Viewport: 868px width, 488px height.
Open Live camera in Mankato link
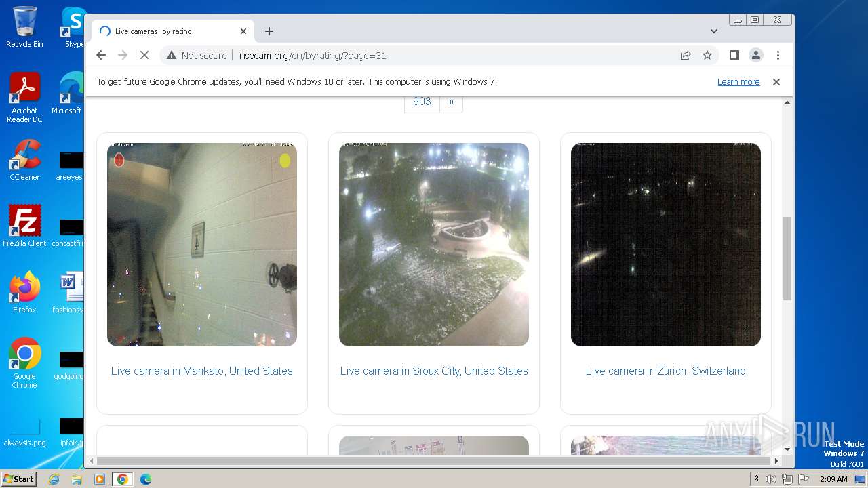pos(202,371)
